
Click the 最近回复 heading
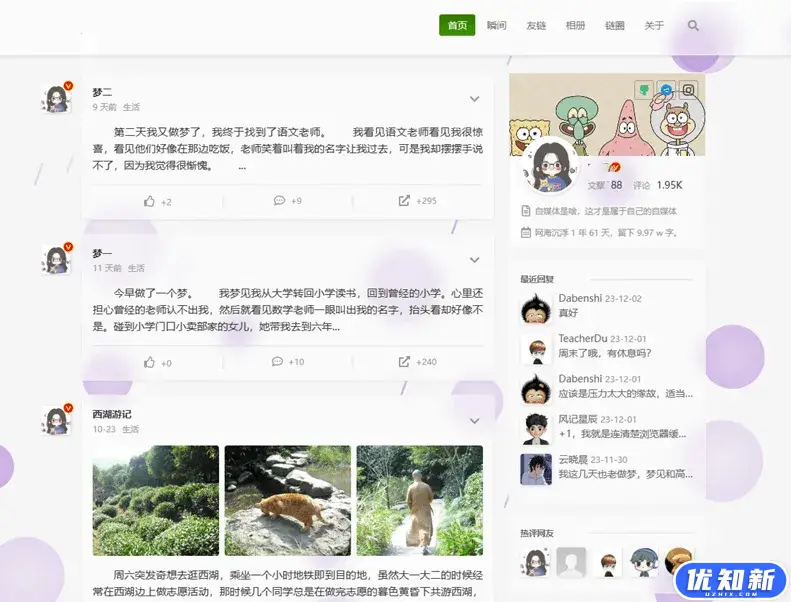(x=537, y=279)
